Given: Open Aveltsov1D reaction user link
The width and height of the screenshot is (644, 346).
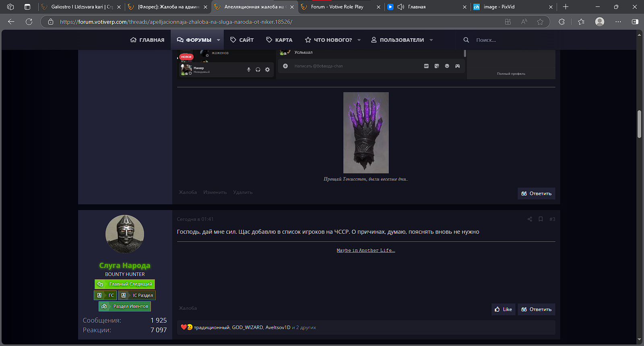Looking at the screenshot, I should 278,327.
